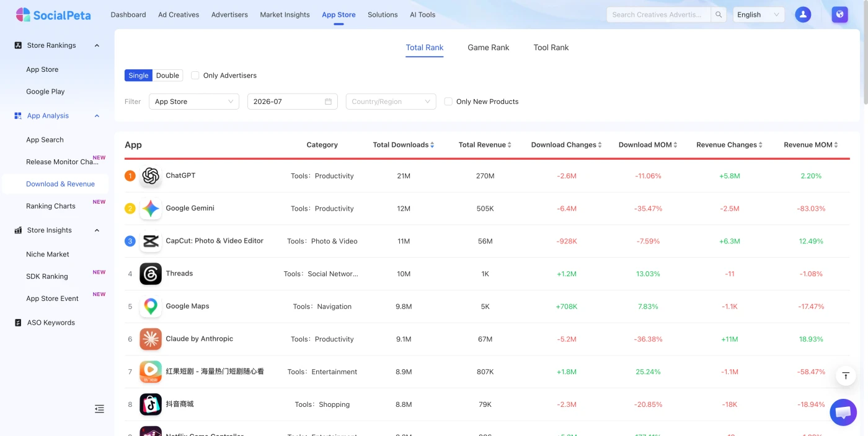
Task: Click the purple globe icon
Action: 839,14
